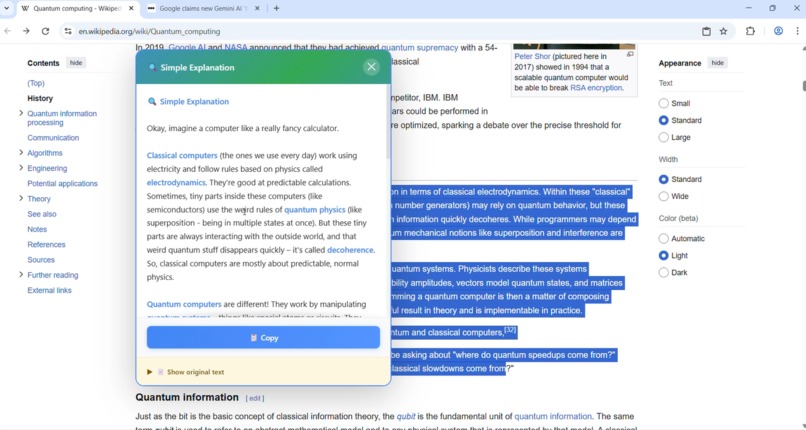Go back using browser back arrow

(x=8, y=31)
